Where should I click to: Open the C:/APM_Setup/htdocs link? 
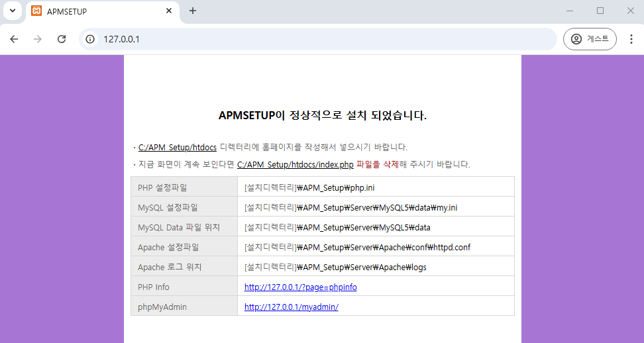coord(178,147)
